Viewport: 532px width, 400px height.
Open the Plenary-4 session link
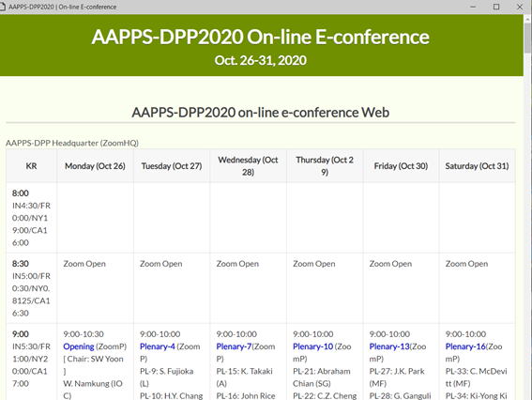point(157,346)
